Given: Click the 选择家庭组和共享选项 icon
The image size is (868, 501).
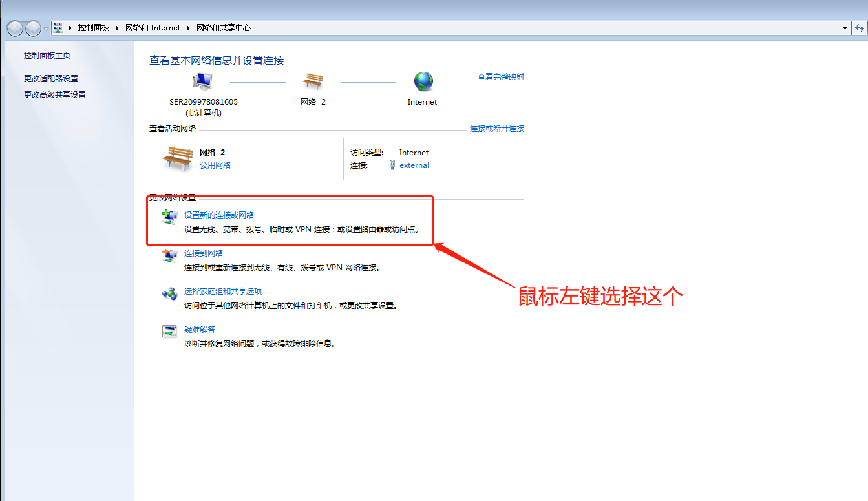Looking at the screenshot, I should [169, 293].
